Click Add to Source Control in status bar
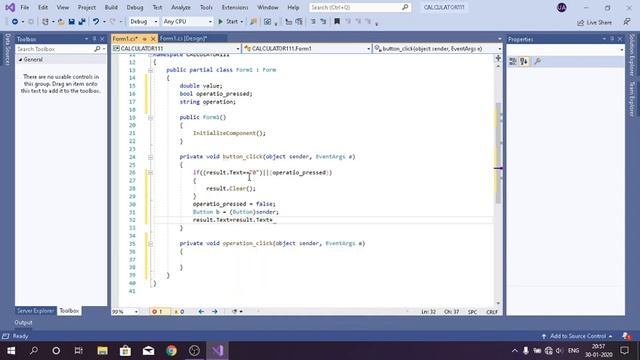Viewport: 640px width, 360px height. click(x=577, y=336)
